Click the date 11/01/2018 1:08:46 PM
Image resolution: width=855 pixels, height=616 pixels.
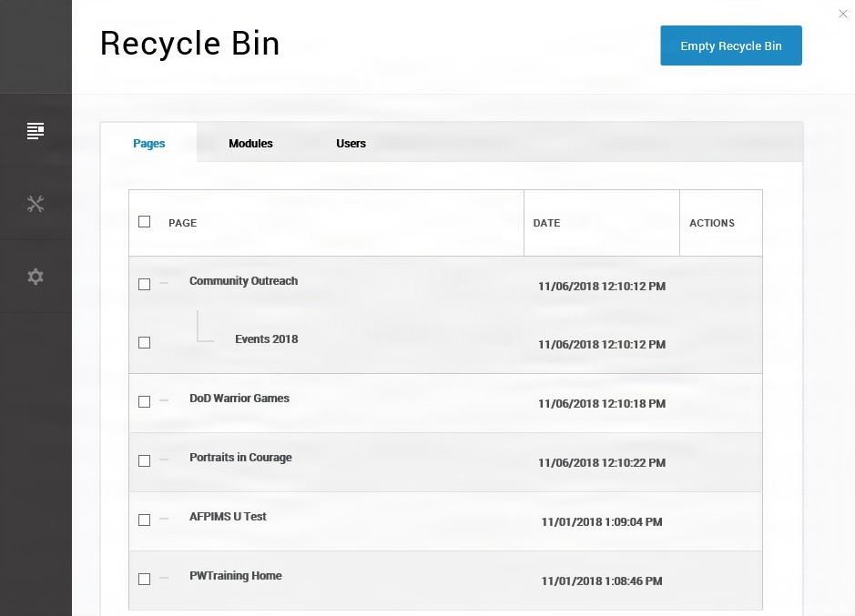602,581
